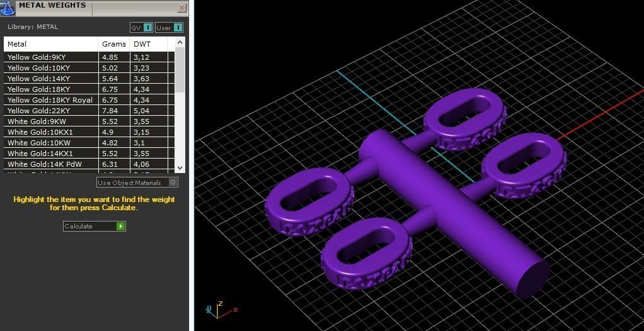This screenshot has height=331, width=644.
Task: Click the top-right purple ring model
Action: click(x=464, y=119)
